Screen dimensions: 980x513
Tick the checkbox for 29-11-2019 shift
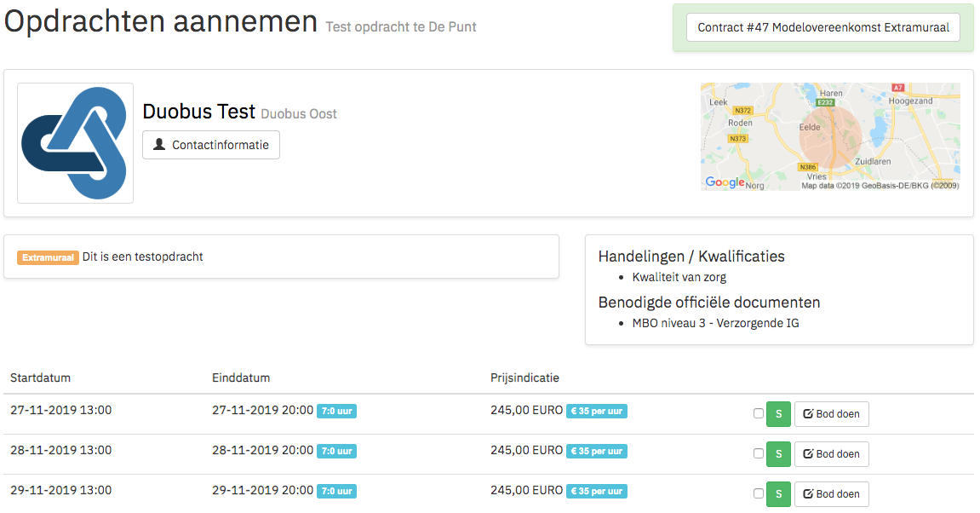(x=759, y=494)
